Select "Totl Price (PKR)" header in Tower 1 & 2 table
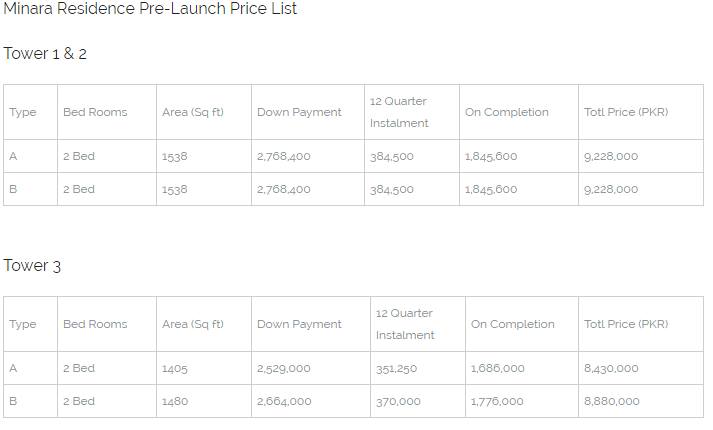This screenshot has width=713, height=430. pos(626,113)
